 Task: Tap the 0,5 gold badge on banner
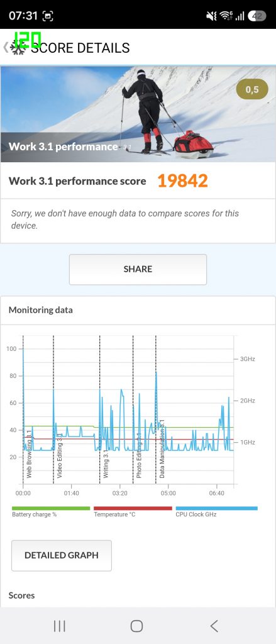click(252, 89)
